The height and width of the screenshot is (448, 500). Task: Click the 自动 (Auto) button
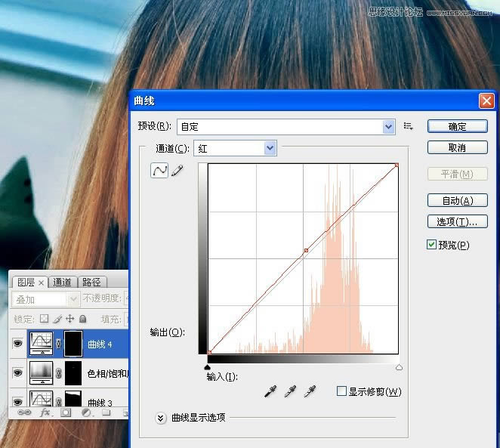pos(457,200)
